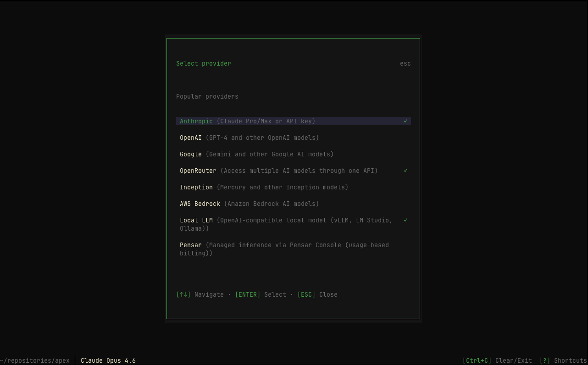The height and width of the screenshot is (365, 588).
Task: Toggle the checkmark next to Anthropic
Action: click(x=405, y=121)
